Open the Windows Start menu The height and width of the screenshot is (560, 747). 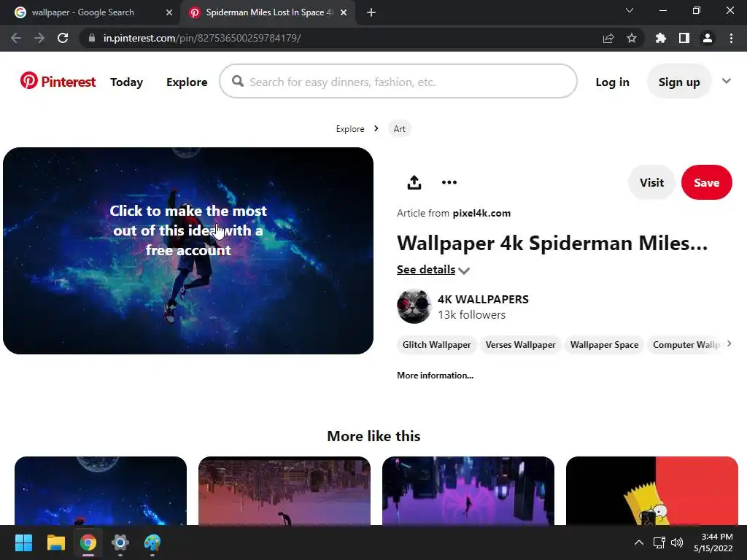point(23,542)
